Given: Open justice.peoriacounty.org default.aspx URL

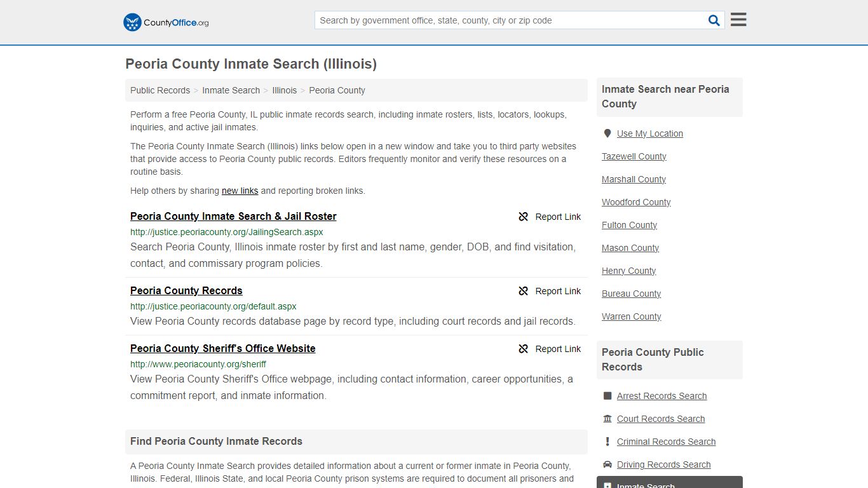Looking at the screenshot, I should [213, 306].
